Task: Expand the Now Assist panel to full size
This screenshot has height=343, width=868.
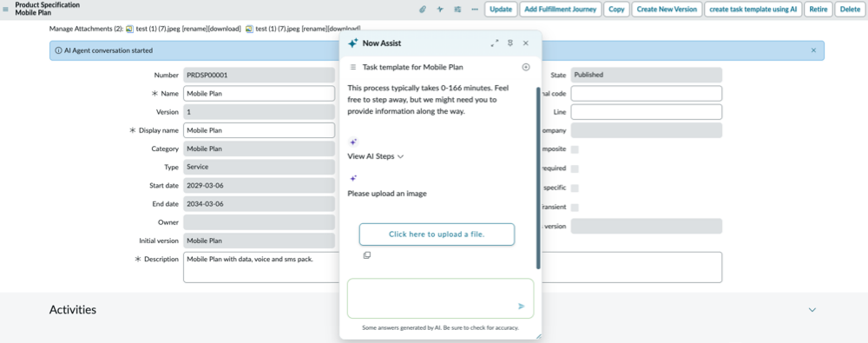Action: pyautogui.click(x=495, y=43)
